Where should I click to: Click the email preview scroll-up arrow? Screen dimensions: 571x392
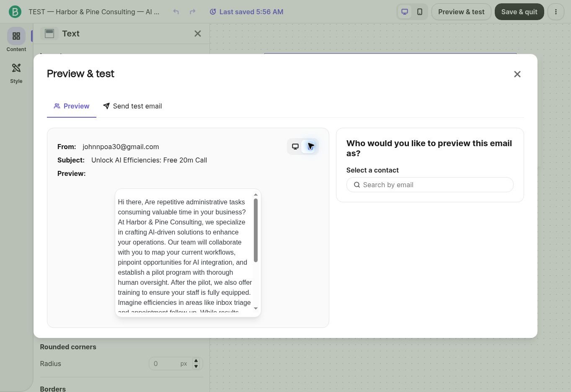click(x=256, y=195)
